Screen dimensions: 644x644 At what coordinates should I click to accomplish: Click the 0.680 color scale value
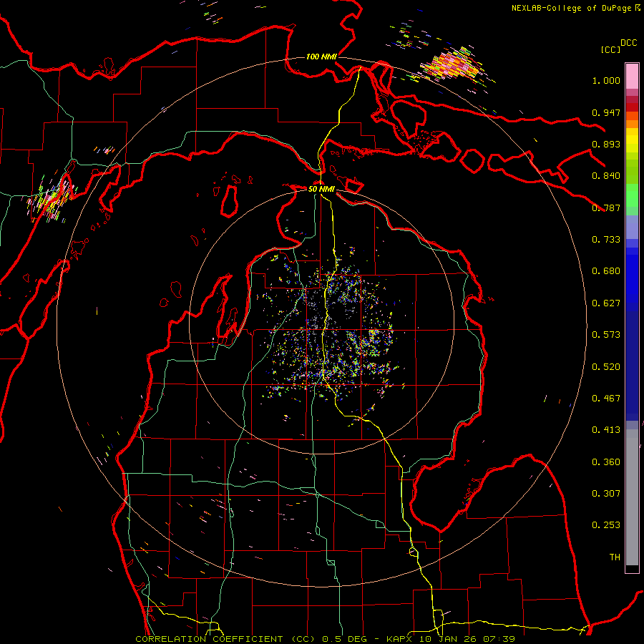[x=606, y=271]
